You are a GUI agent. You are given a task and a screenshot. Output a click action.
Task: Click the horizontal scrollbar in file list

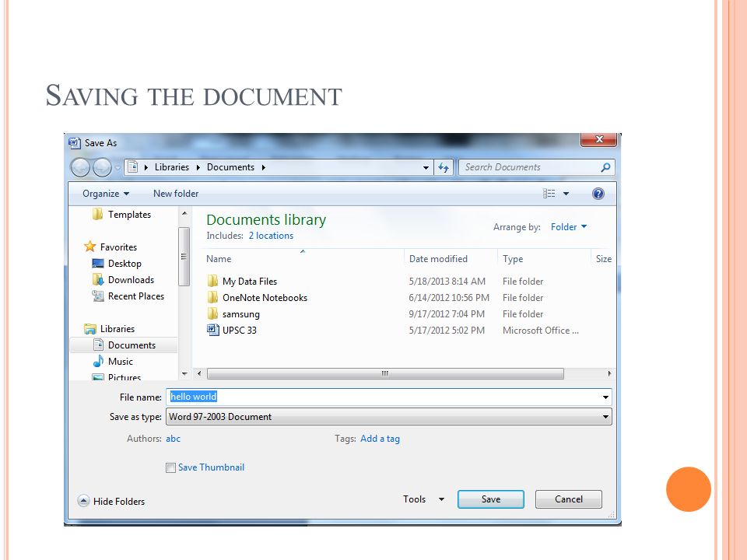coord(385,374)
